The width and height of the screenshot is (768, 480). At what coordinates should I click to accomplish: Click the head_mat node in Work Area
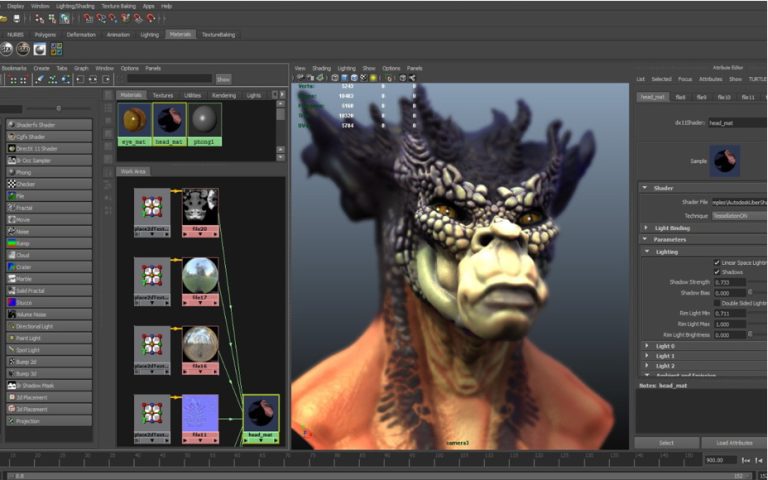click(x=261, y=419)
